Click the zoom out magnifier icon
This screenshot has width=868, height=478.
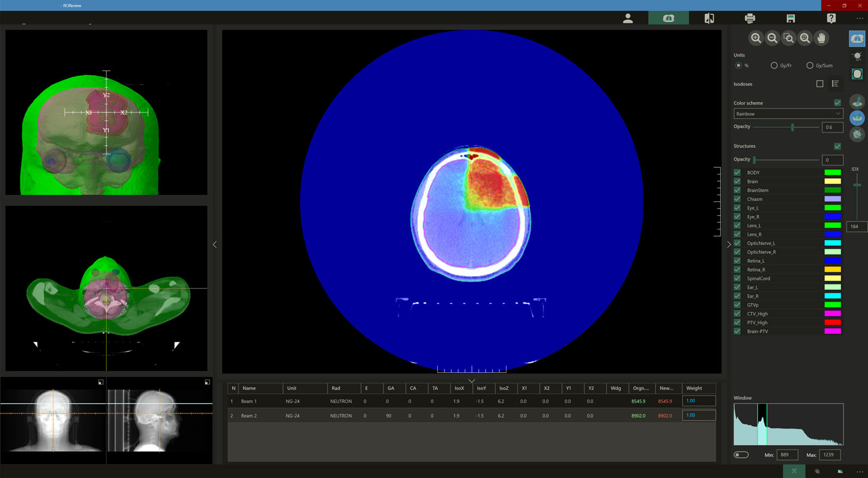coord(772,38)
